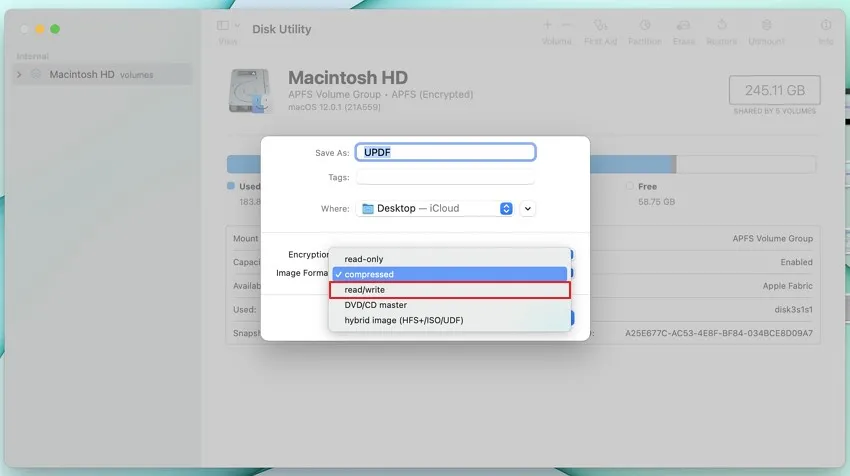This screenshot has height=476, width=850.
Task: Click the Partition toolbar icon
Action: 645,25
